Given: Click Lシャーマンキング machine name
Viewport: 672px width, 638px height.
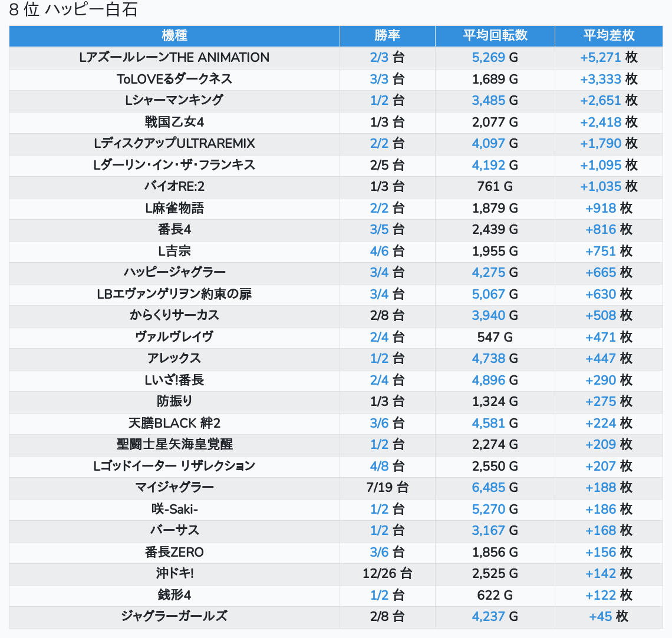Looking at the screenshot, I should [174, 101].
